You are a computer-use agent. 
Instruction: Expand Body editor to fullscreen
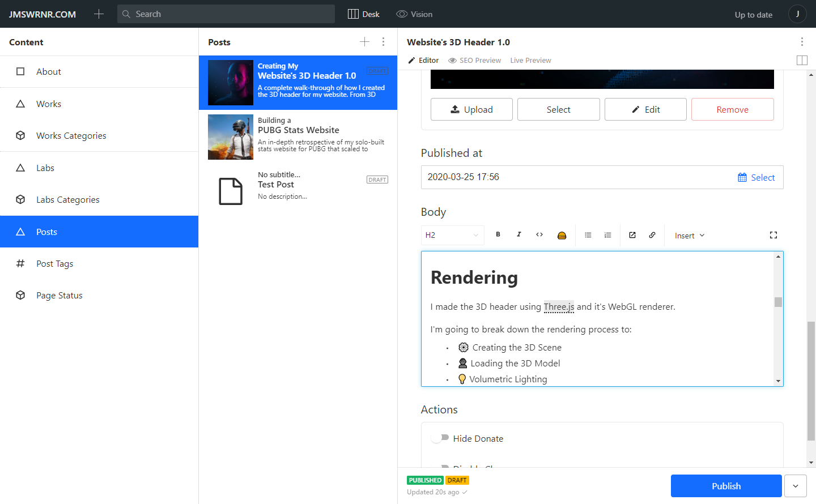click(773, 235)
